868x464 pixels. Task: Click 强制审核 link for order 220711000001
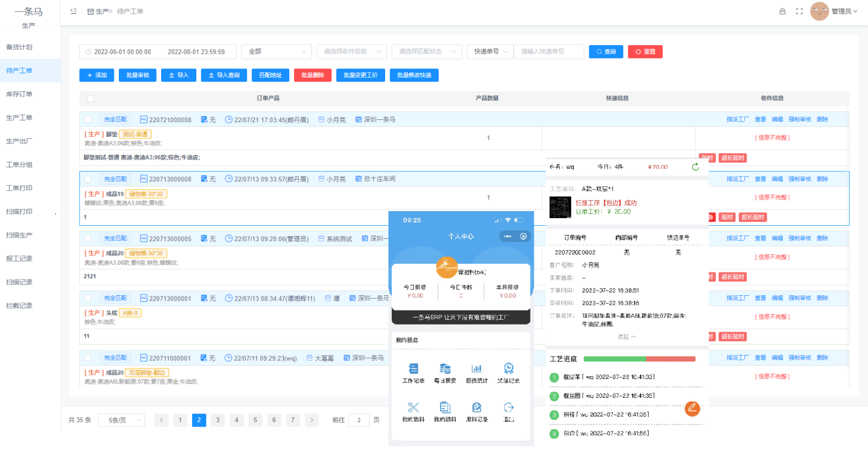[800, 358]
